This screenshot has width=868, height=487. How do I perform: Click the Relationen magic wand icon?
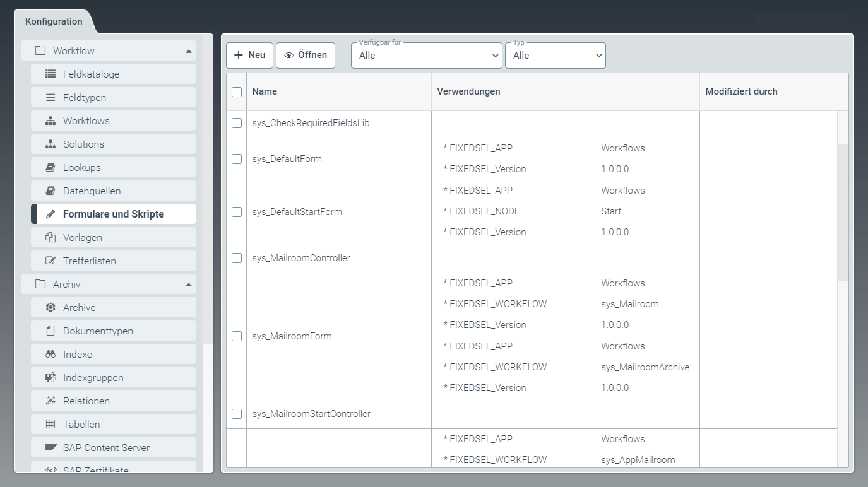pyautogui.click(x=51, y=401)
